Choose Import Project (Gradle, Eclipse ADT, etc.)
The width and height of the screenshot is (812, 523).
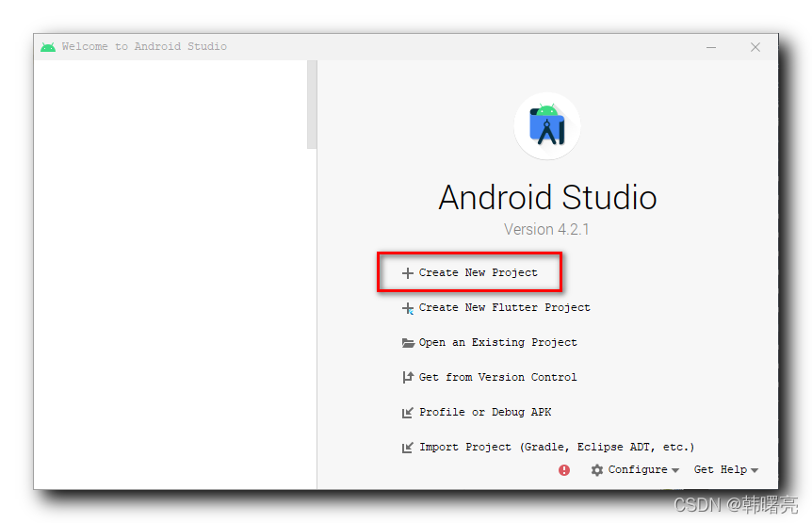tap(557, 447)
